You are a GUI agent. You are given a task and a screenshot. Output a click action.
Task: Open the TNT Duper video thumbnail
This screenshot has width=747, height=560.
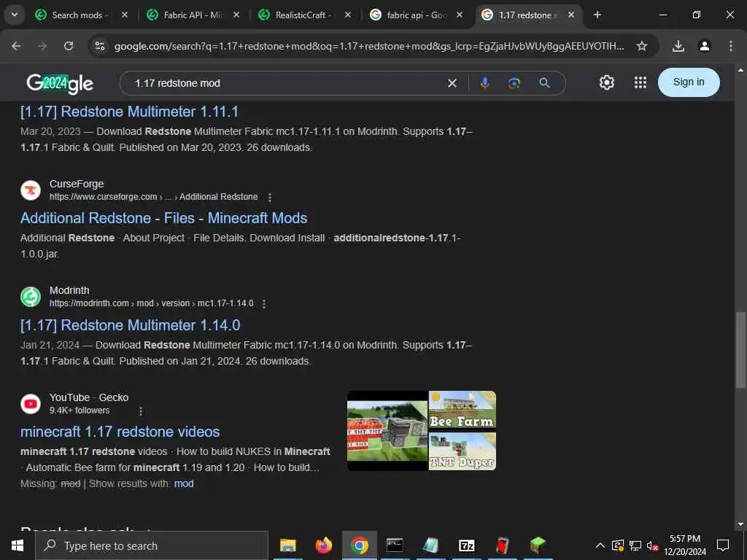coord(462,451)
